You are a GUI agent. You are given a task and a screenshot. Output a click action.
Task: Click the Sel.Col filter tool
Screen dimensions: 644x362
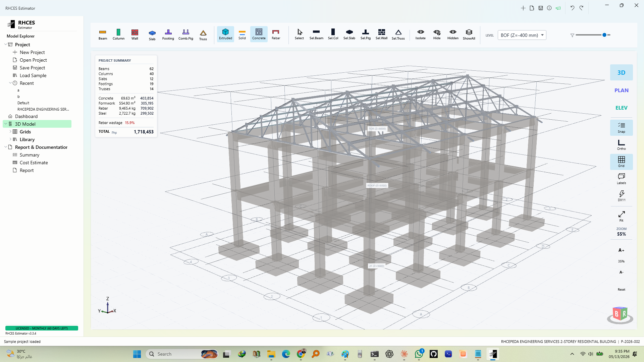(333, 35)
